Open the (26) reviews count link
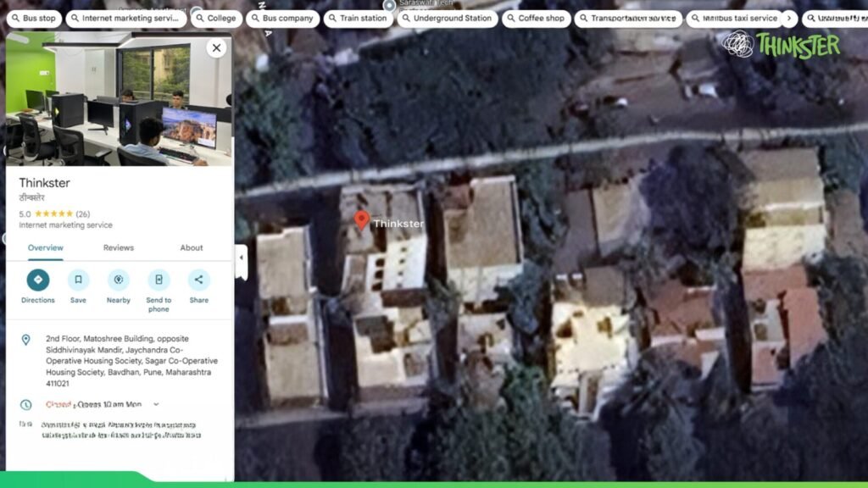 click(x=83, y=213)
